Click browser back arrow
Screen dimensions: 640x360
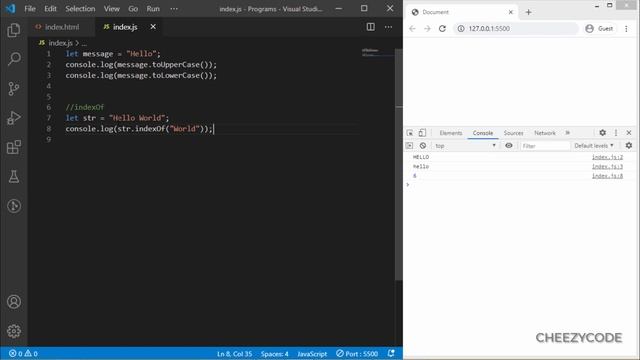point(412,29)
